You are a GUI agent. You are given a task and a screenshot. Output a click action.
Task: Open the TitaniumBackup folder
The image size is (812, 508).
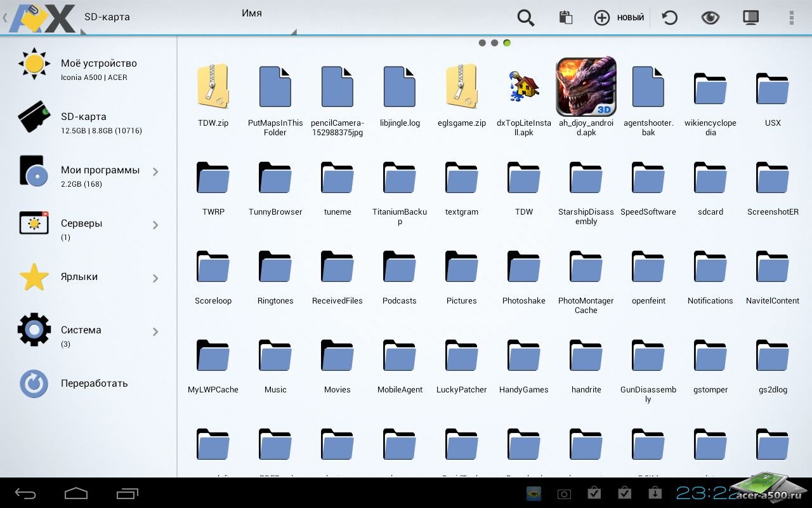tap(400, 178)
